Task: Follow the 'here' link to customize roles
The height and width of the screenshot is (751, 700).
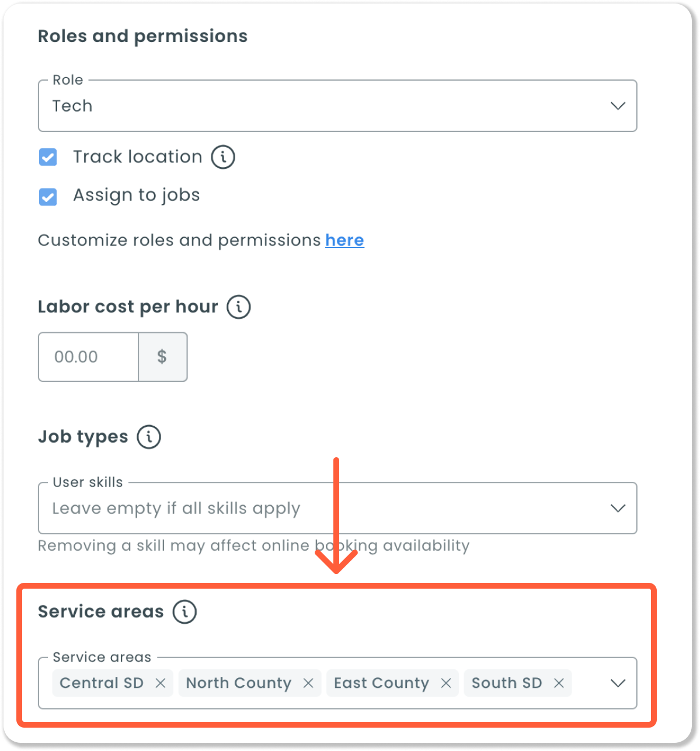Action: coord(344,240)
